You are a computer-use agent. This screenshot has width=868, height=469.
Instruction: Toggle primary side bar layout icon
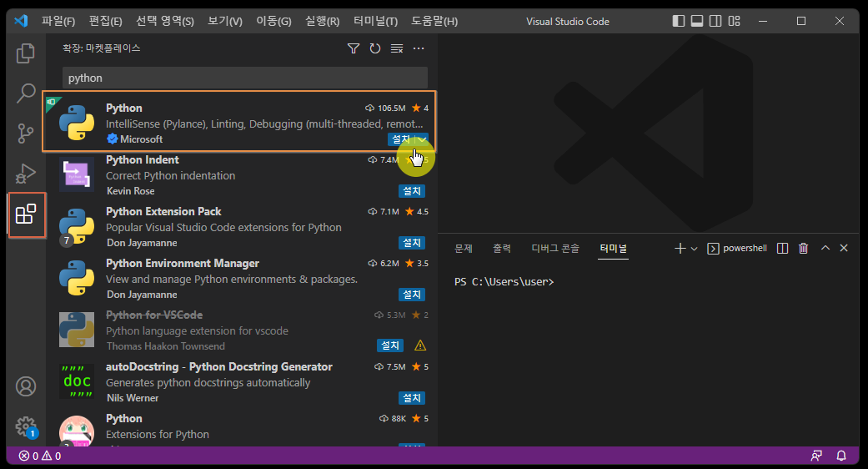(679, 21)
